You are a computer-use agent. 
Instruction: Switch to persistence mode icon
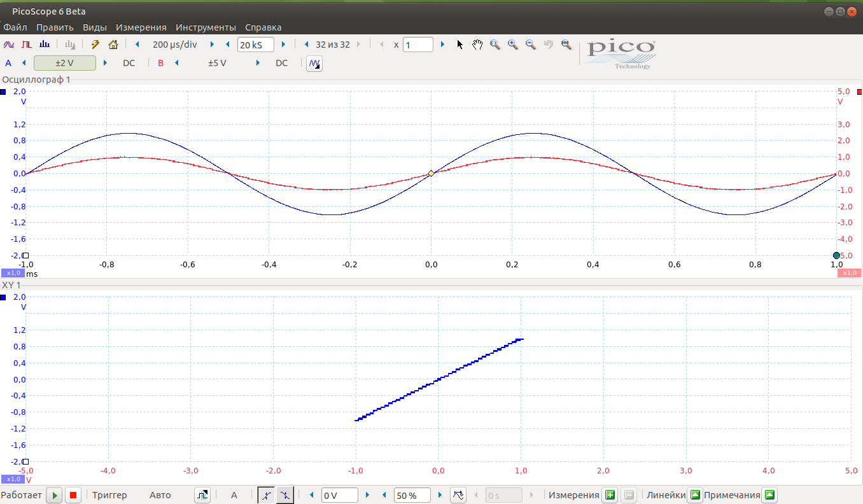coord(27,45)
